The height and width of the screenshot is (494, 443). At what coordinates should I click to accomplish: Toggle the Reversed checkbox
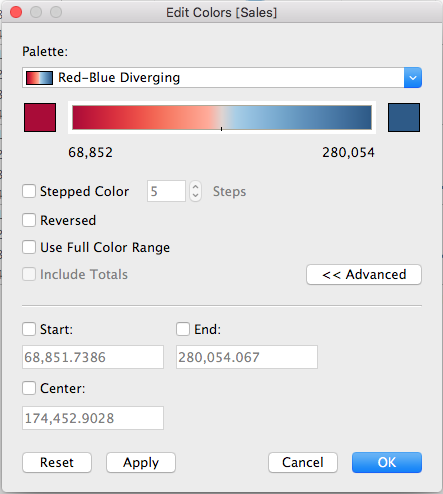coord(29,220)
